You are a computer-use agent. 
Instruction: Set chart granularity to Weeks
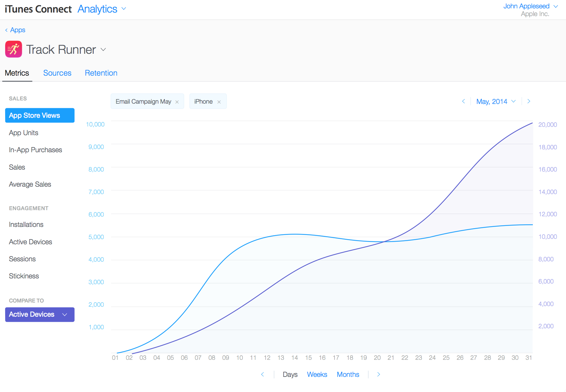click(317, 374)
